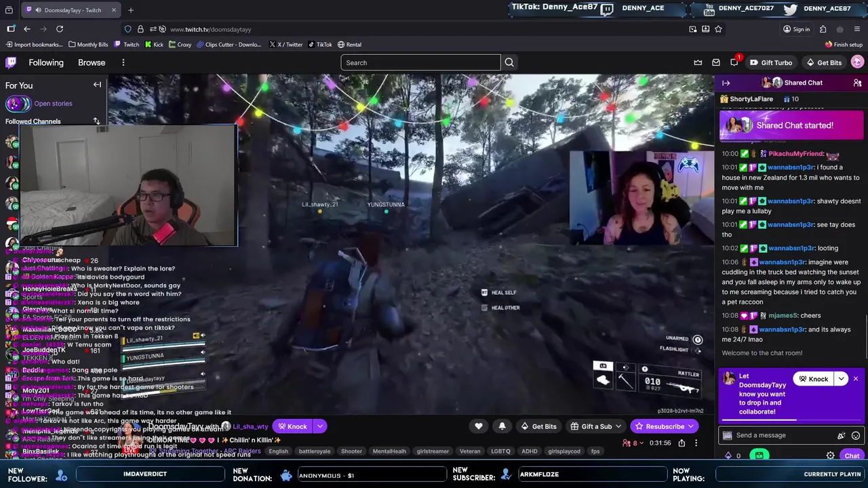Click the Sign in button in Firefox
The width and height of the screenshot is (868, 488).
(796, 29)
